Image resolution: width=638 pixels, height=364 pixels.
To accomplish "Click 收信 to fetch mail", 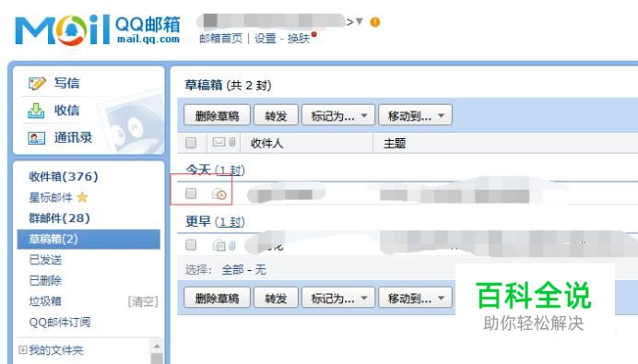I will pos(67,111).
